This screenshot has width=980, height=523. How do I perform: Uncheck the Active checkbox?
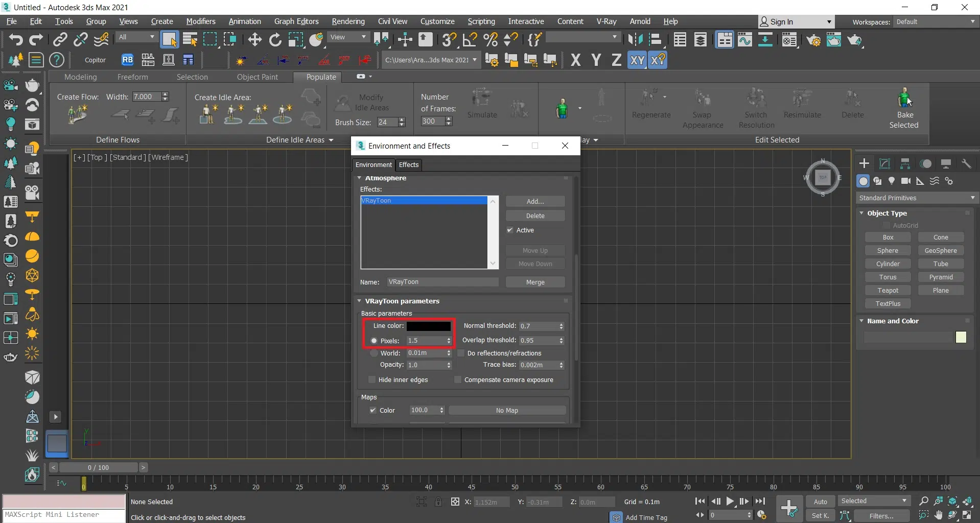pyautogui.click(x=510, y=230)
